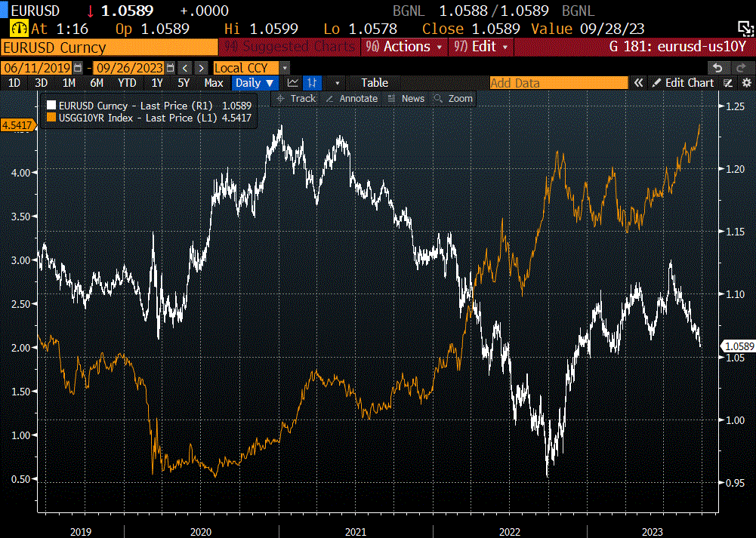This screenshot has width=756, height=538.
Task: Select the YTD time range
Action: 128,83
